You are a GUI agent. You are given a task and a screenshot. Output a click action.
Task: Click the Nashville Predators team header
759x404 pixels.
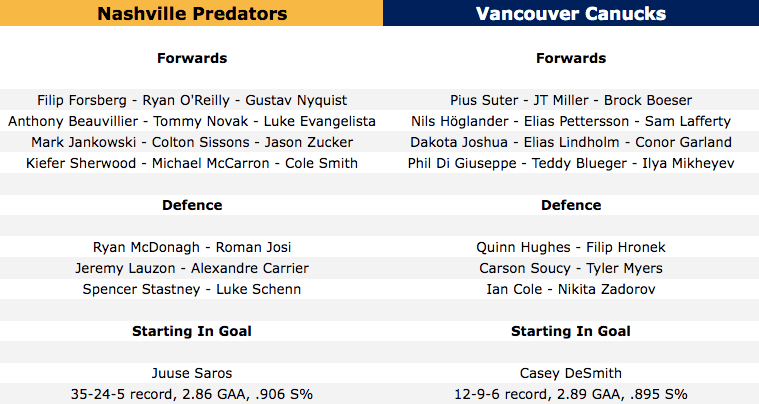coord(192,14)
